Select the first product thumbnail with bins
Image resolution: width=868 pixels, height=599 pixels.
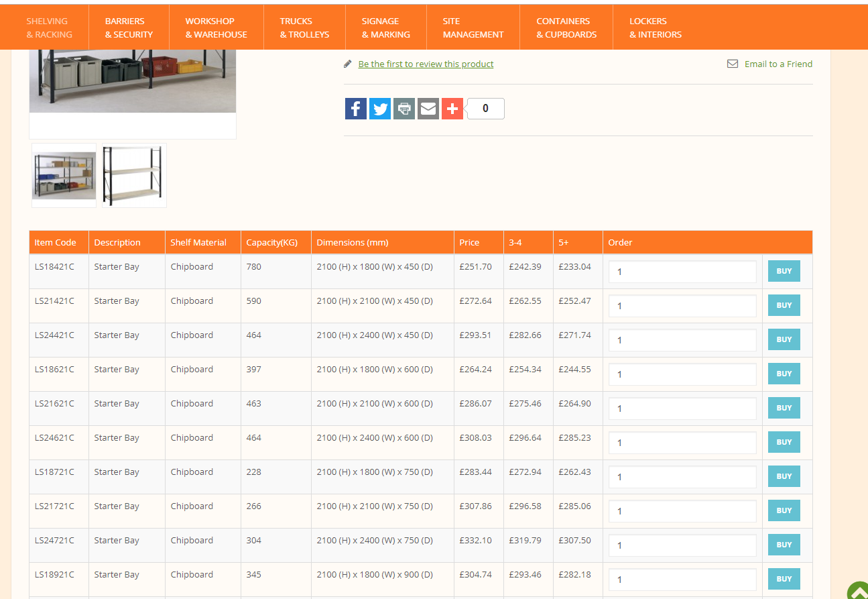(x=64, y=174)
